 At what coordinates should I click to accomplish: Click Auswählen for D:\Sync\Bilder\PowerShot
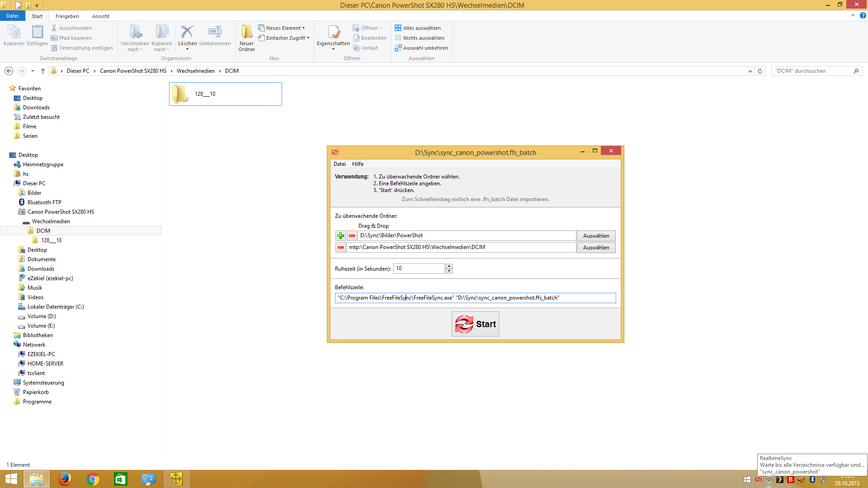click(x=596, y=236)
